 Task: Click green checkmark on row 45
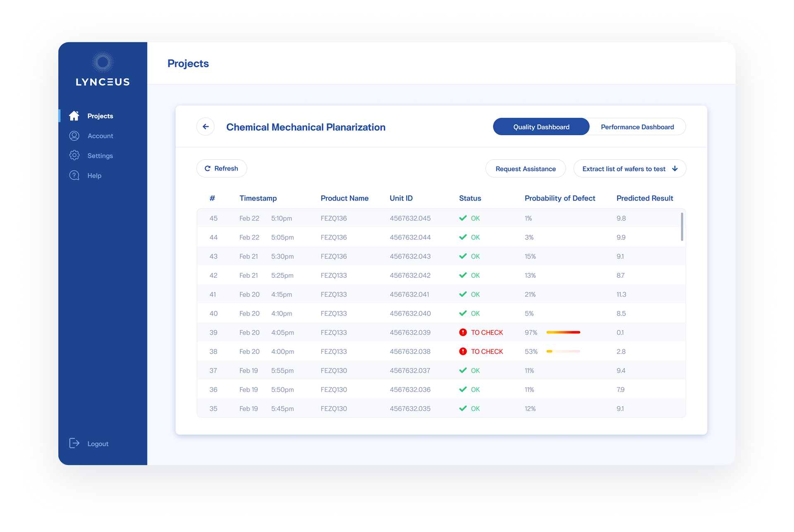[x=463, y=218]
